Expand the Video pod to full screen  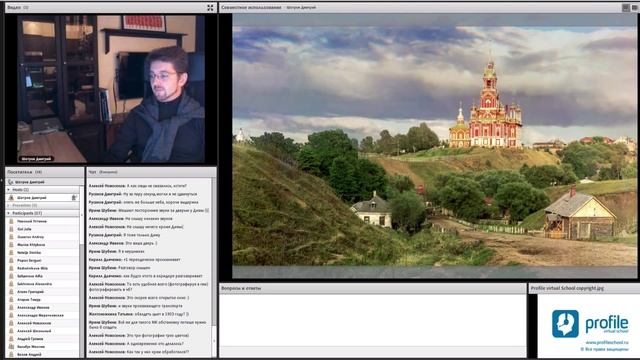(210, 7)
